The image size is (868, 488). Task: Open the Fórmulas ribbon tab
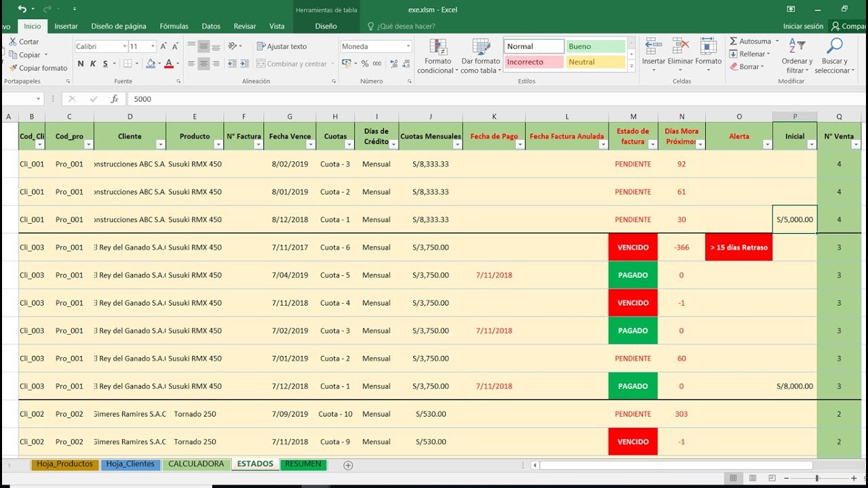click(x=174, y=26)
